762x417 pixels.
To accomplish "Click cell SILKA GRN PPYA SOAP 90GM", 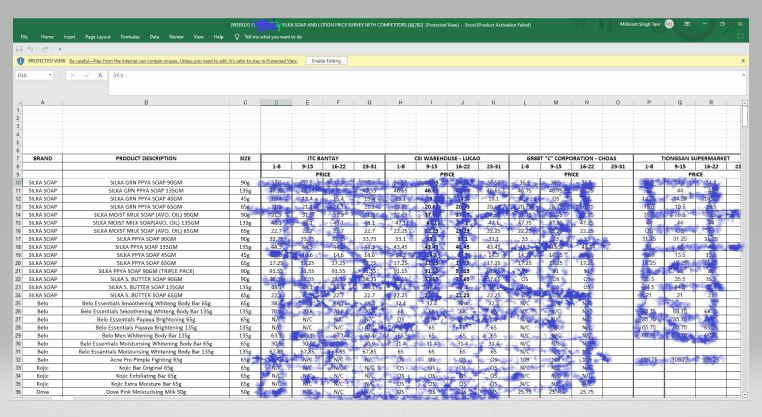I will [x=146, y=182].
